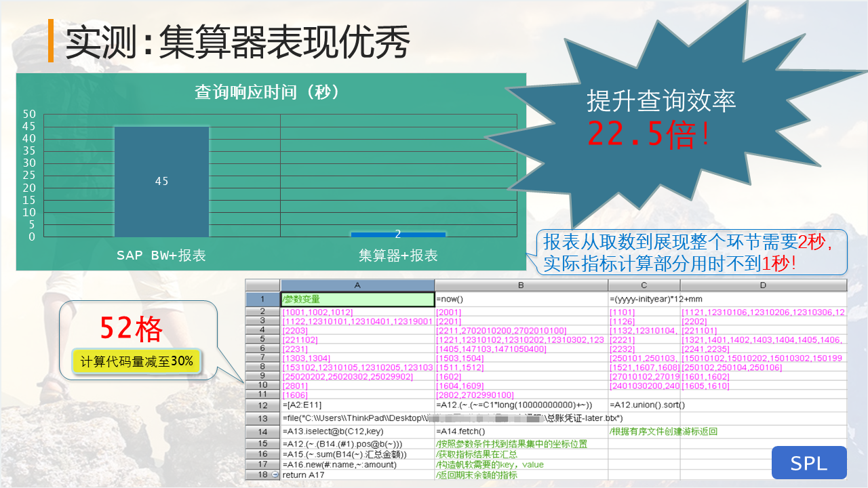Click cell [1602]
The width and height of the screenshot is (868, 488).
(x=521, y=376)
